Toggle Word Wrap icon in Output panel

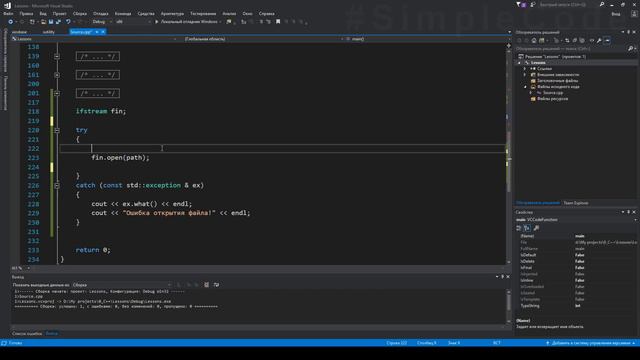pyautogui.click(x=216, y=285)
